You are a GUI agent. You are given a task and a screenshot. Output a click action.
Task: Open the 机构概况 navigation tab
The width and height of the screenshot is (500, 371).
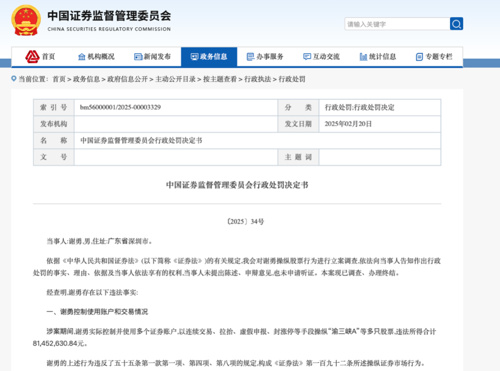tap(96, 57)
